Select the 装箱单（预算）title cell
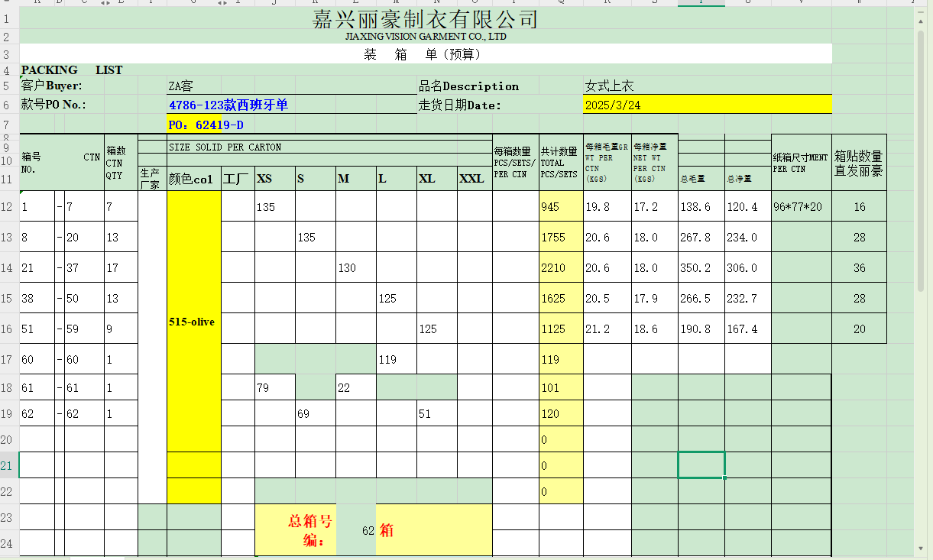Screen dimensions: 933x560 coord(425,54)
